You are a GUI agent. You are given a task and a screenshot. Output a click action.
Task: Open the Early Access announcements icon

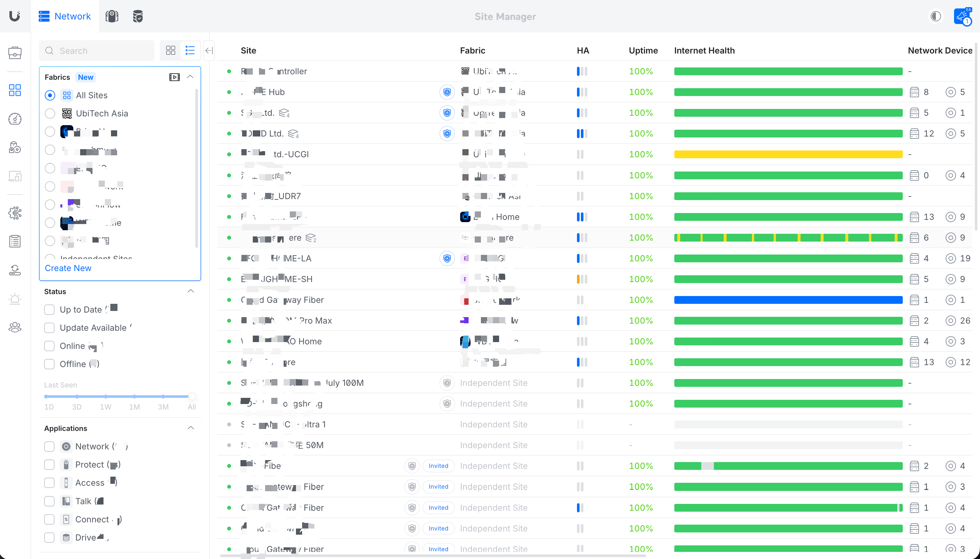click(x=962, y=16)
